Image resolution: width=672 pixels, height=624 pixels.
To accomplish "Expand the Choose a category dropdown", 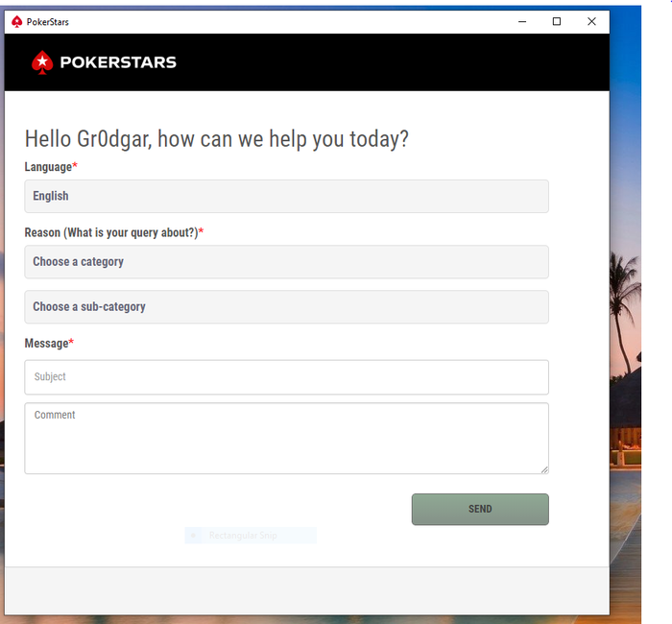I will point(286,262).
